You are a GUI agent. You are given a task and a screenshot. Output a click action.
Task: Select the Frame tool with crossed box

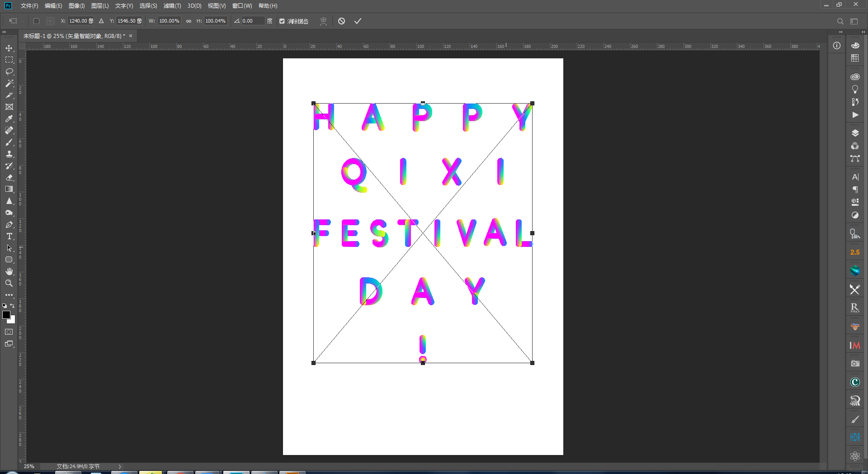(9, 107)
